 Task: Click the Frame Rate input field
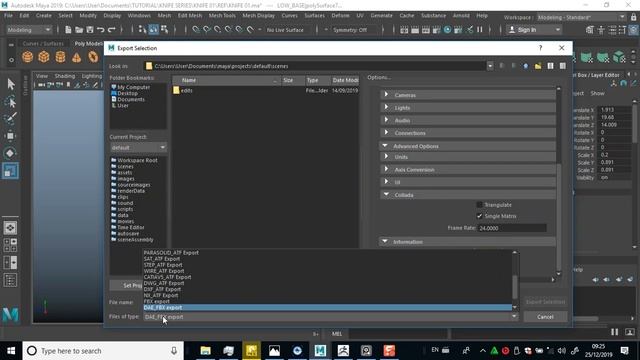coord(512,228)
